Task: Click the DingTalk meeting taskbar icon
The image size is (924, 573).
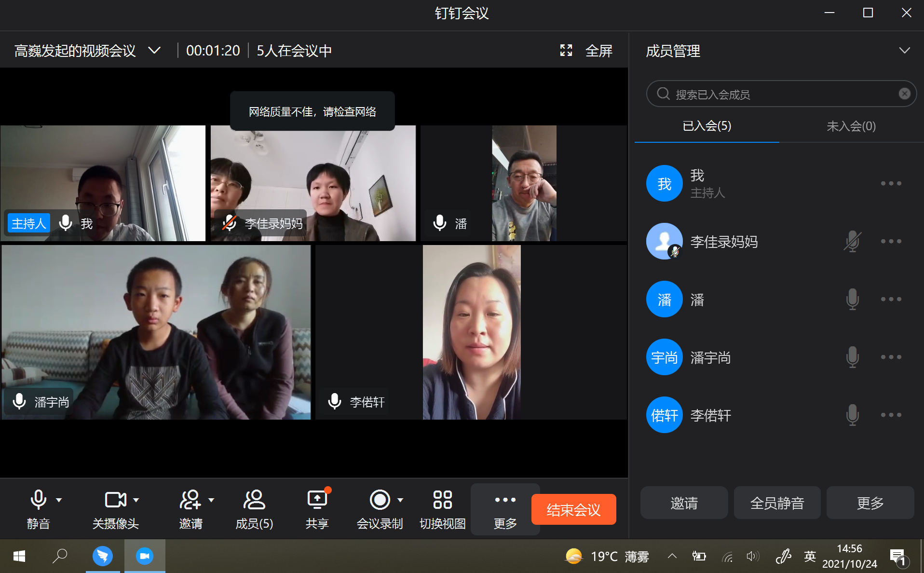Action: (145, 556)
